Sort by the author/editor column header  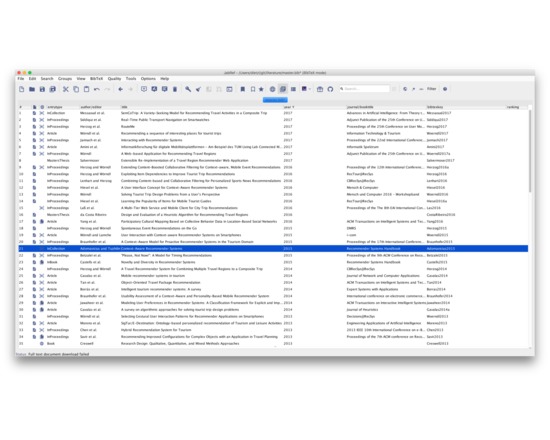(91, 107)
